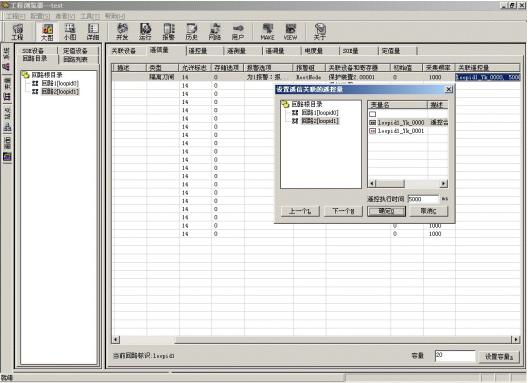Viewport: 528px width, 383px height.
Task: Click the 取消 cancel button in dialog
Action: 429,211
